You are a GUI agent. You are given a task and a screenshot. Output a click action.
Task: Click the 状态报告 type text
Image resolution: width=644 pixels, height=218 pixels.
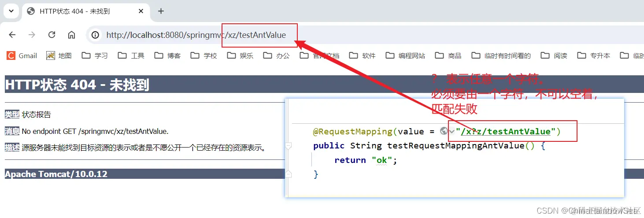tap(37, 115)
